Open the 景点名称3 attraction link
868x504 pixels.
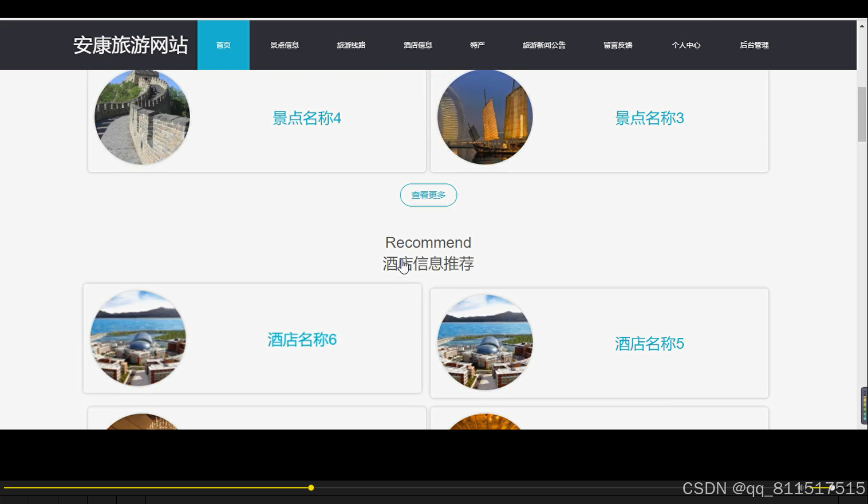(x=649, y=118)
